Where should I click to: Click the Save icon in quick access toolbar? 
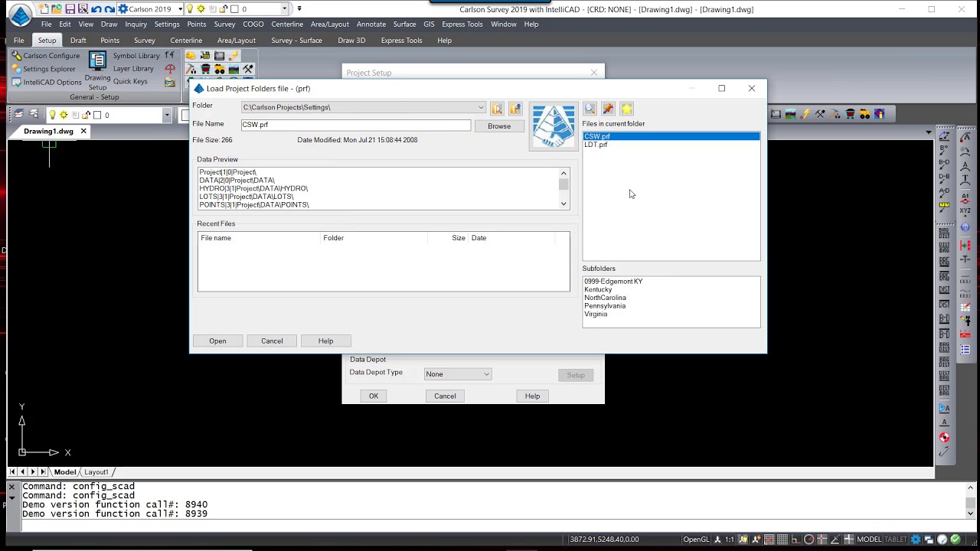[70, 9]
